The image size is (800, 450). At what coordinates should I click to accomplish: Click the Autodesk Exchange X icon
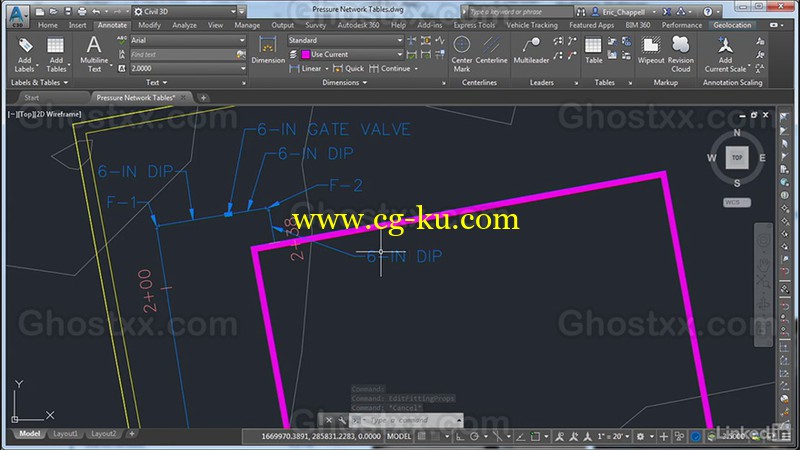coord(667,11)
